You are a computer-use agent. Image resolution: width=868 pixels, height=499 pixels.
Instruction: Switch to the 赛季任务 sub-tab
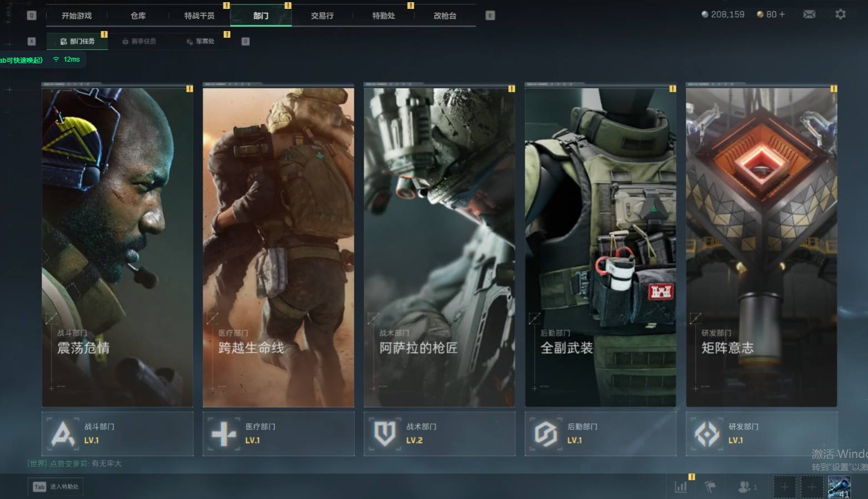tap(139, 41)
